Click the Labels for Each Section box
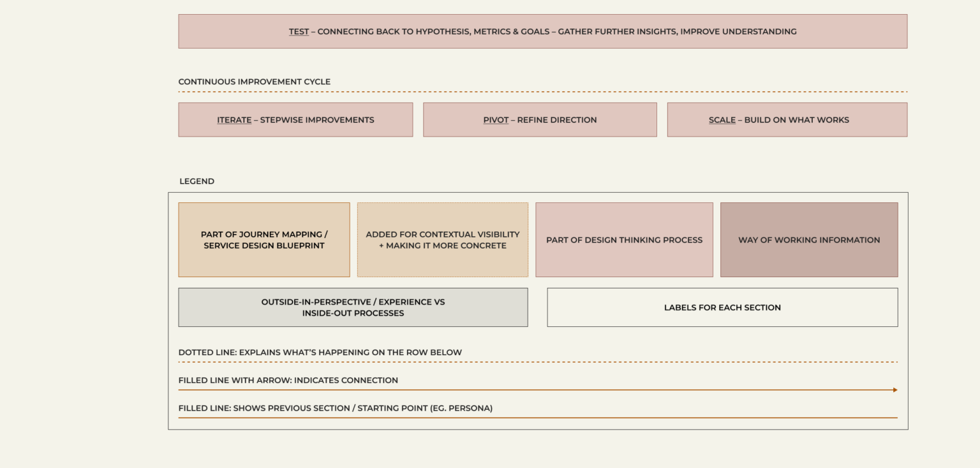980x468 pixels. (x=722, y=307)
